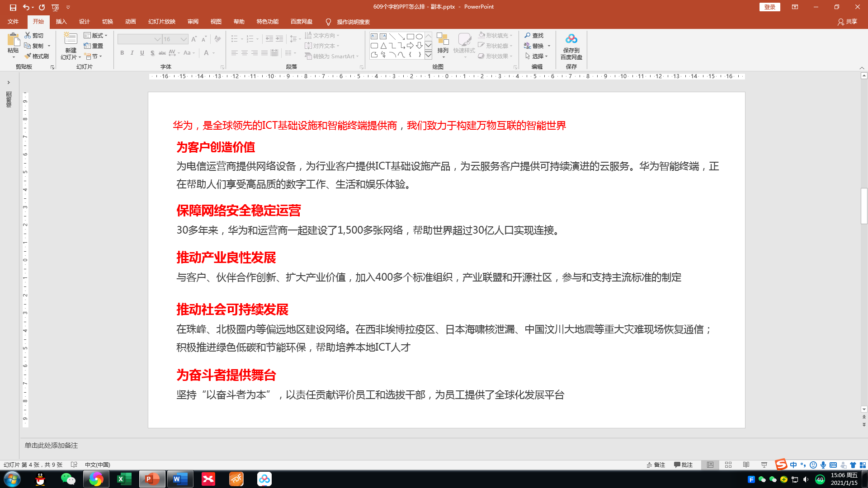Open the 幻灯片放映 ribbon tab
The height and width of the screenshot is (488, 868).
[162, 22]
